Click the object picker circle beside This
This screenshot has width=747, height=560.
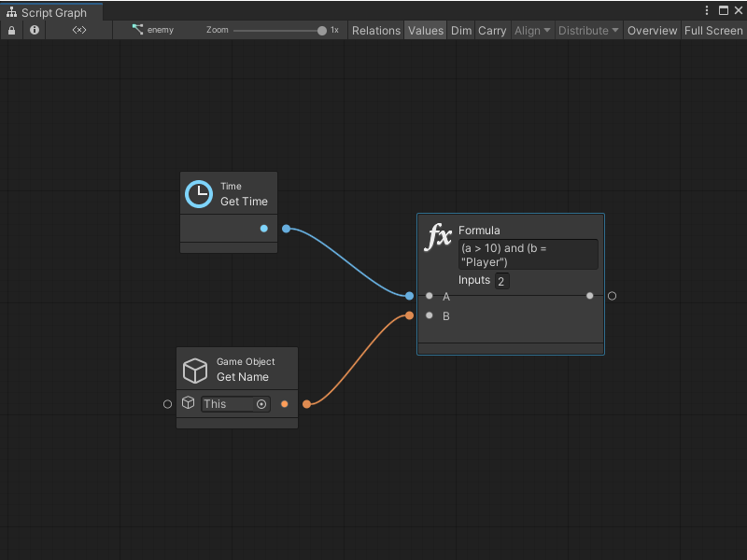(x=261, y=404)
